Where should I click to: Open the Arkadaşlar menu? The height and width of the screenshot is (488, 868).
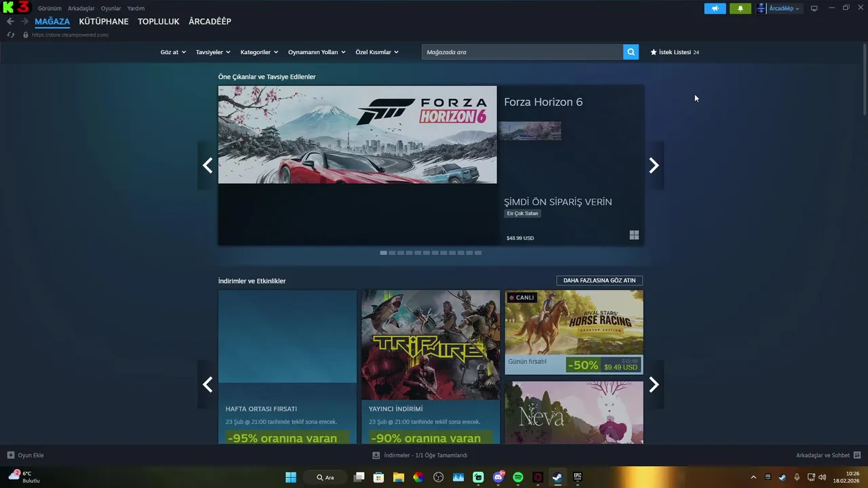(81, 8)
